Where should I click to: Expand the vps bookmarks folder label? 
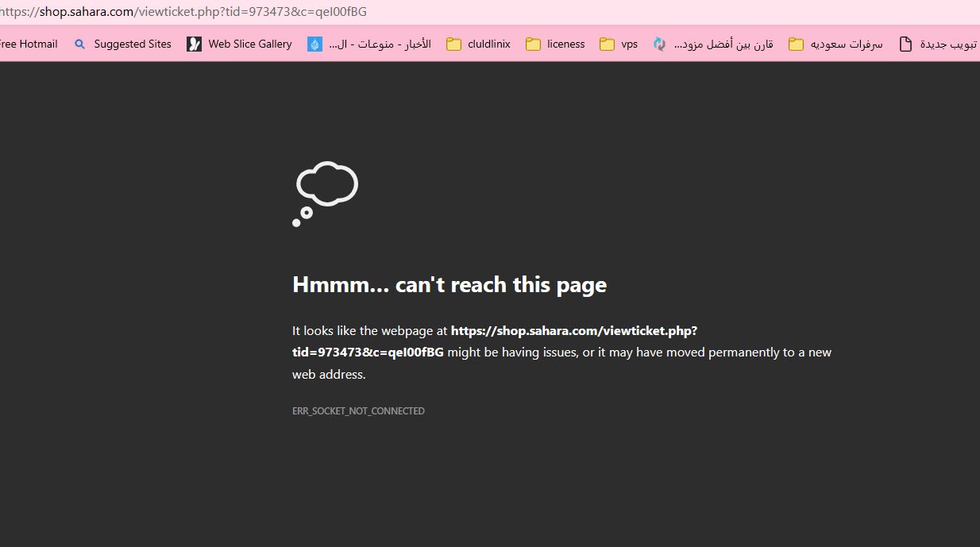click(629, 44)
